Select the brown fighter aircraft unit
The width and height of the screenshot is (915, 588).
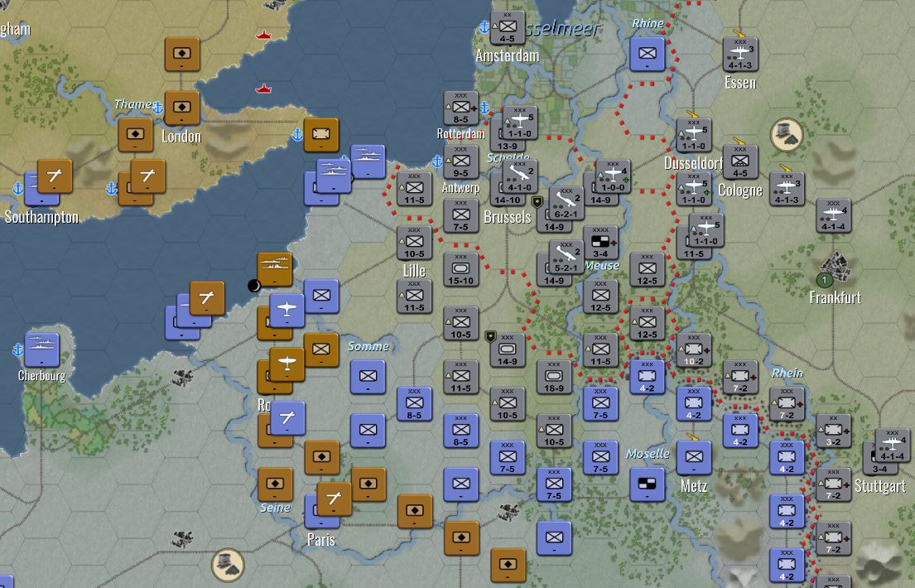point(287,364)
